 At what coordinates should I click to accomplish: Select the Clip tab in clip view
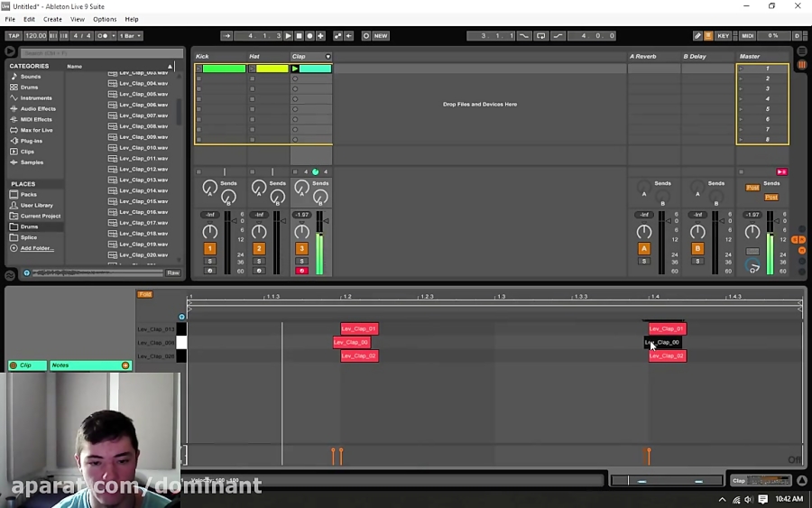(27, 365)
